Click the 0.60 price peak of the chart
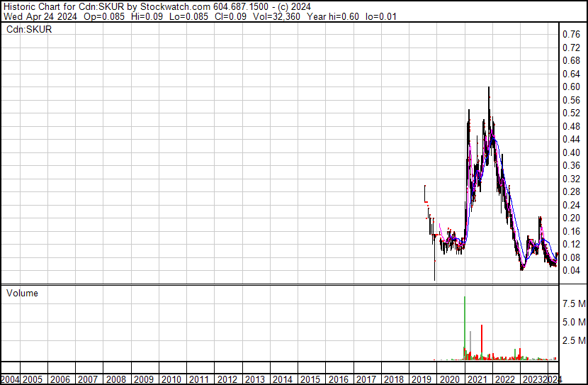The image size is (588, 385). click(489, 88)
